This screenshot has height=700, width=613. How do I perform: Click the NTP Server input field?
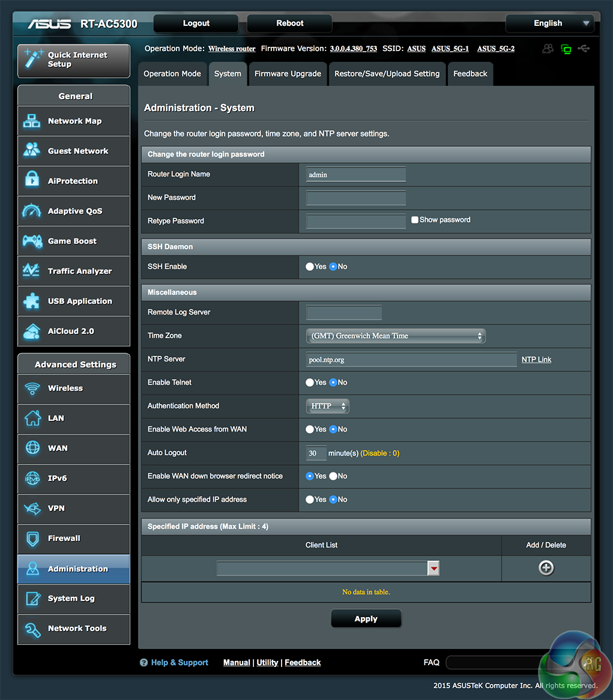pyautogui.click(x=411, y=360)
